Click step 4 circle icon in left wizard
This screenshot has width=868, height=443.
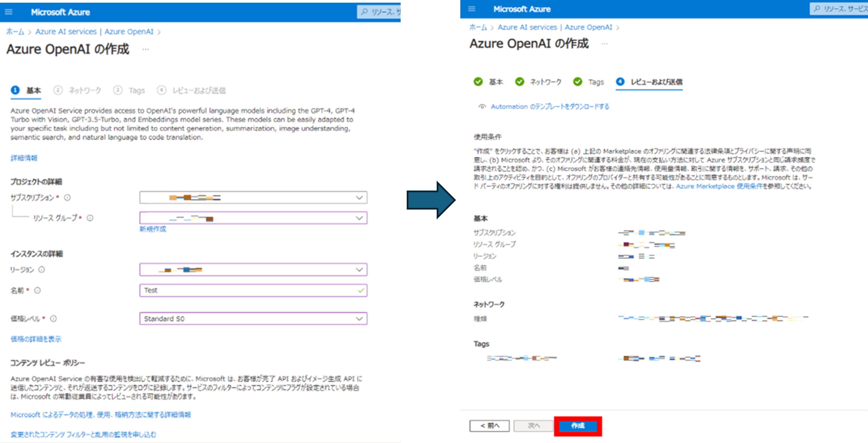tap(161, 90)
